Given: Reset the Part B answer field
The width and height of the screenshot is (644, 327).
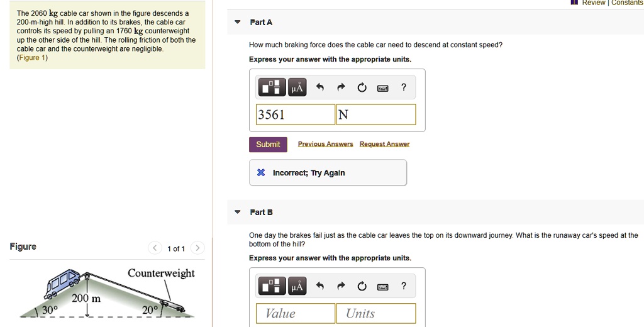Looking at the screenshot, I should [x=362, y=287].
